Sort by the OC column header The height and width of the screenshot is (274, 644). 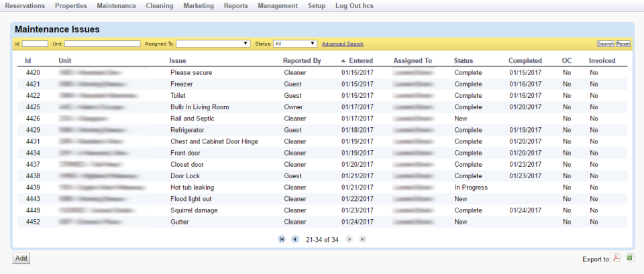coord(567,61)
